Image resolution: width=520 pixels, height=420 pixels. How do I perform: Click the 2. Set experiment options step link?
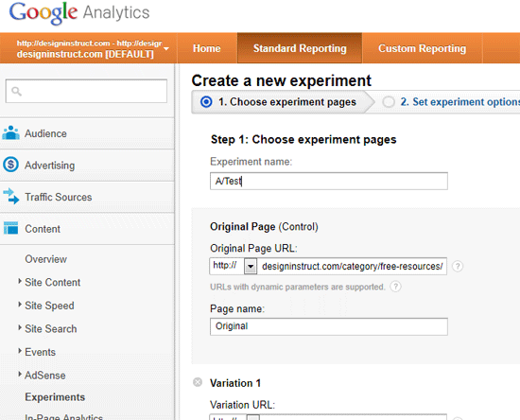pos(460,102)
